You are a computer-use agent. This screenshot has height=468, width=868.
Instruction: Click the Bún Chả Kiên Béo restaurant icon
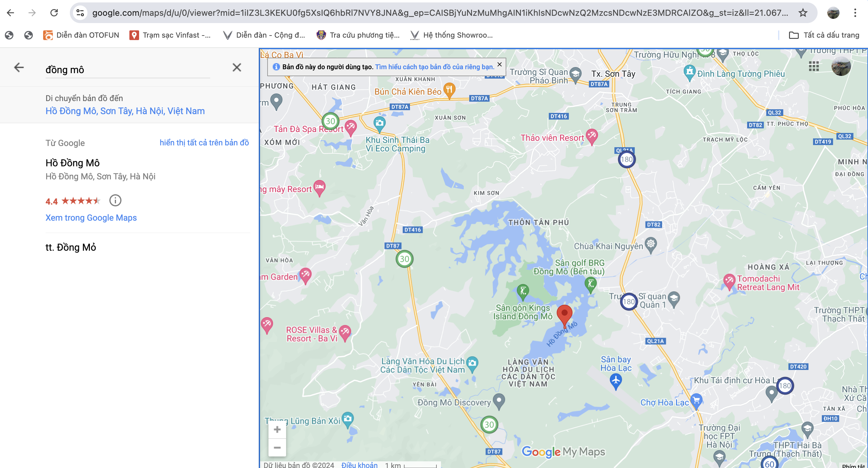(x=449, y=90)
